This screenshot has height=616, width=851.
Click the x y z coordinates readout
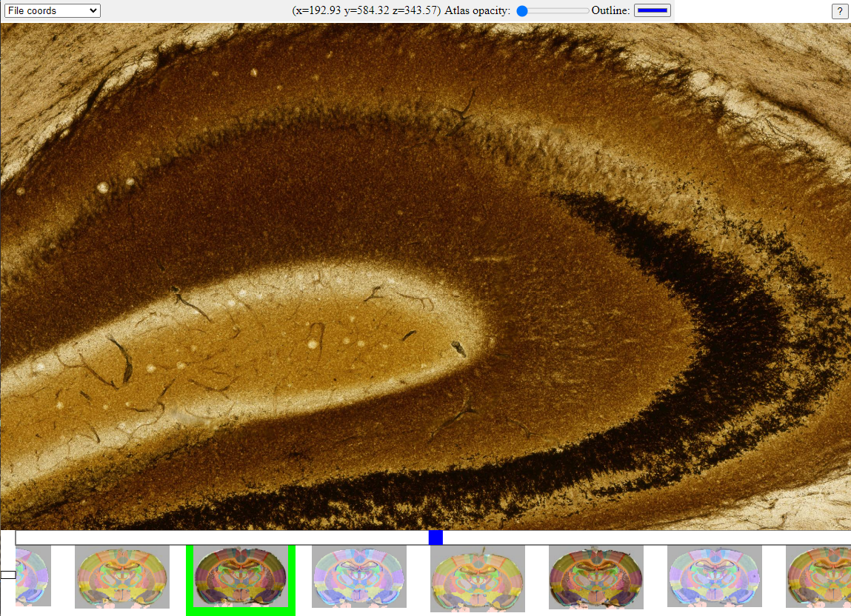367,11
